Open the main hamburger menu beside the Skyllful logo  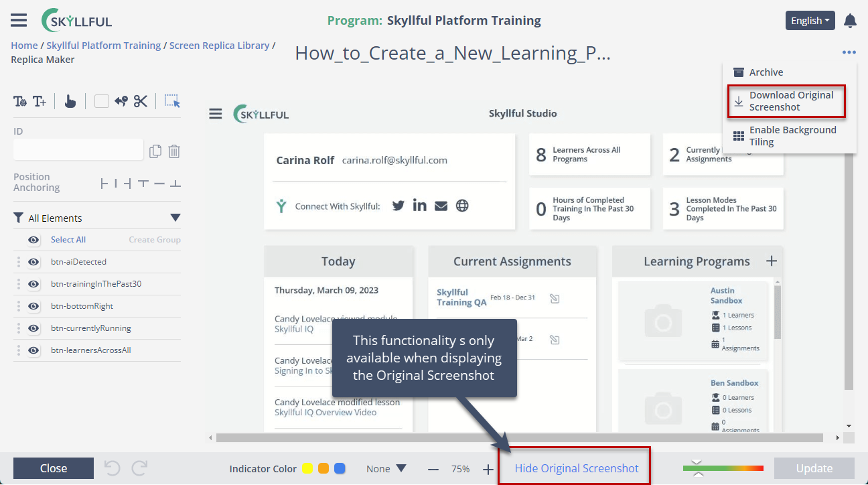click(x=19, y=20)
